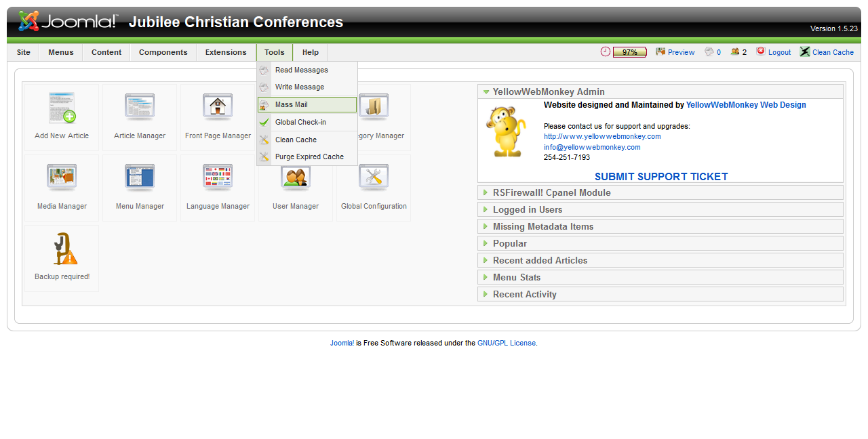Expand the Menu Stats panel
The height and width of the screenshot is (439, 868).
pos(660,277)
